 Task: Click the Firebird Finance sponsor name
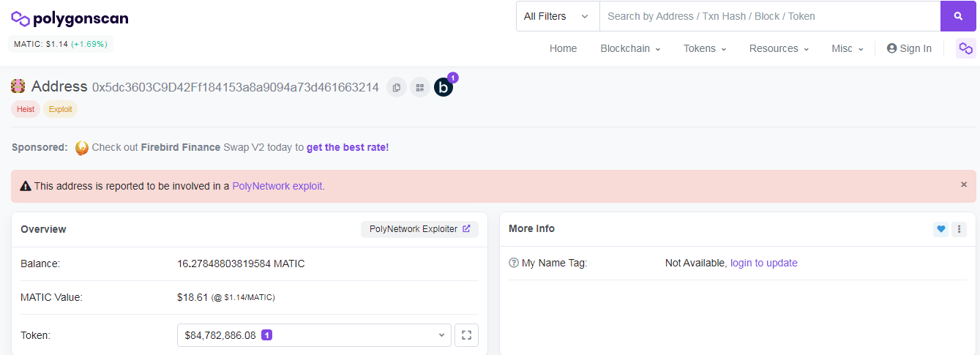(x=181, y=147)
